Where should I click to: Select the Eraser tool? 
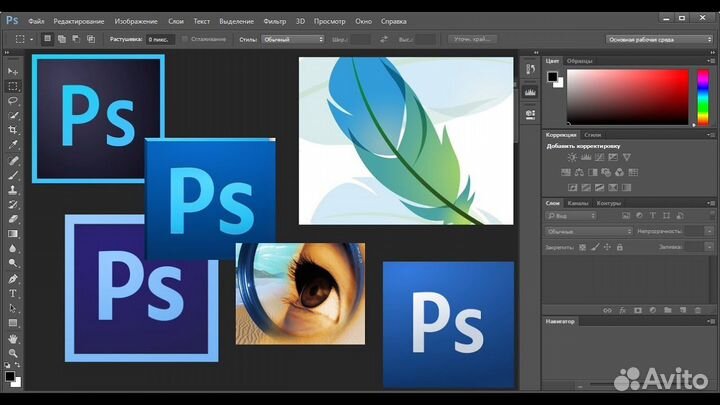click(13, 219)
